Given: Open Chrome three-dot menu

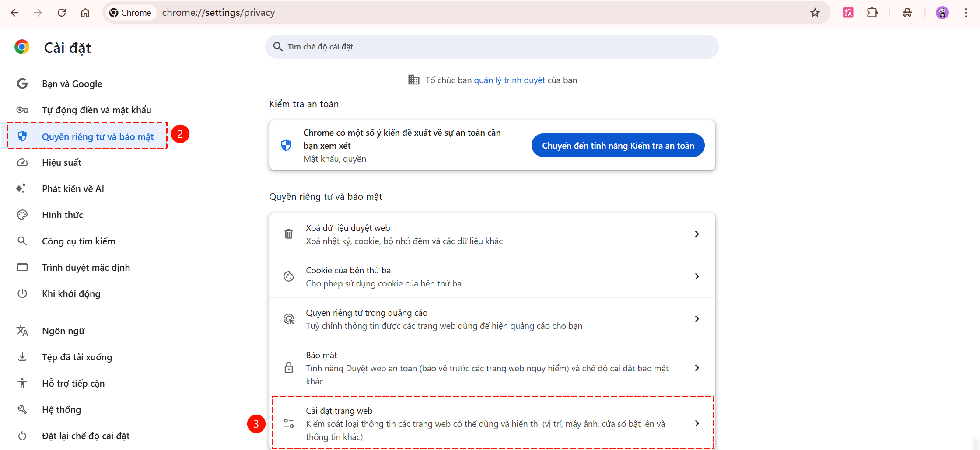Looking at the screenshot, I should click(x=966, y=13).
